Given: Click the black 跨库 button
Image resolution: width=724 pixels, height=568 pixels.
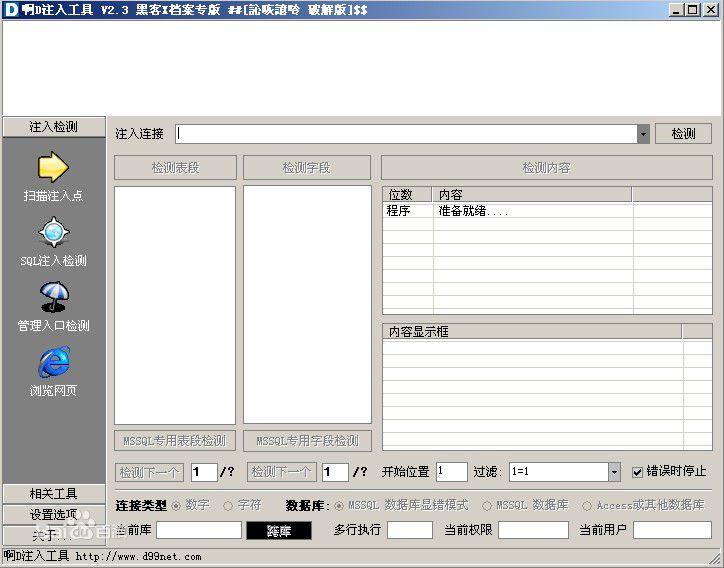Looking at the screenshot, I should coord(279,531).
